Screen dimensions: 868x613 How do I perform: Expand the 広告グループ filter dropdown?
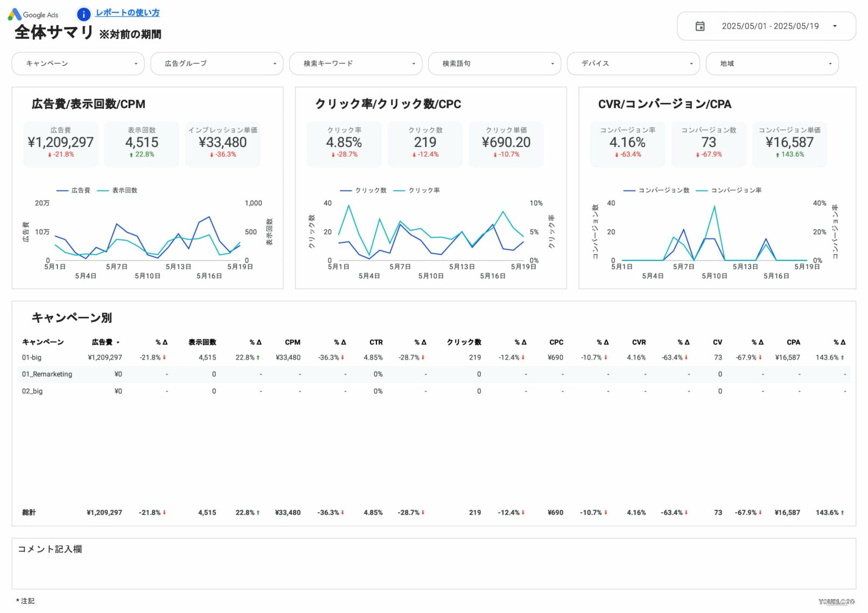pos(216,64)
